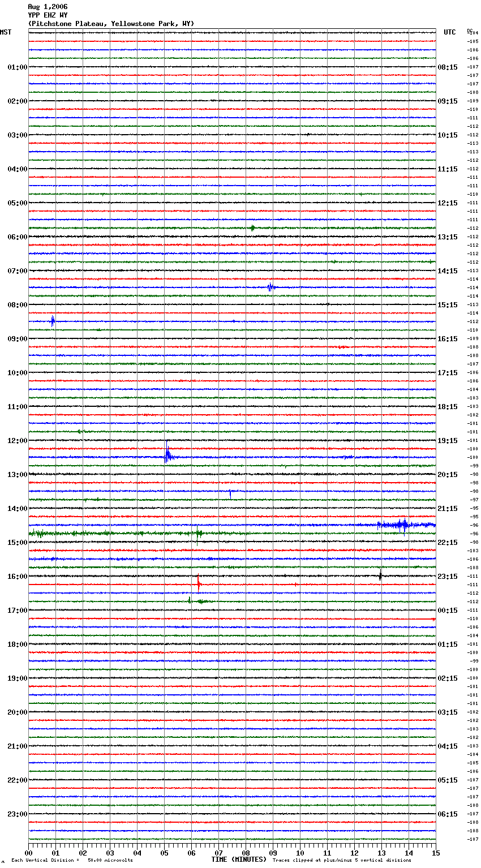481x868 pixels.
Task: Select the green event in the 16:00 hour near minute 6
Action: pos(199,601)
